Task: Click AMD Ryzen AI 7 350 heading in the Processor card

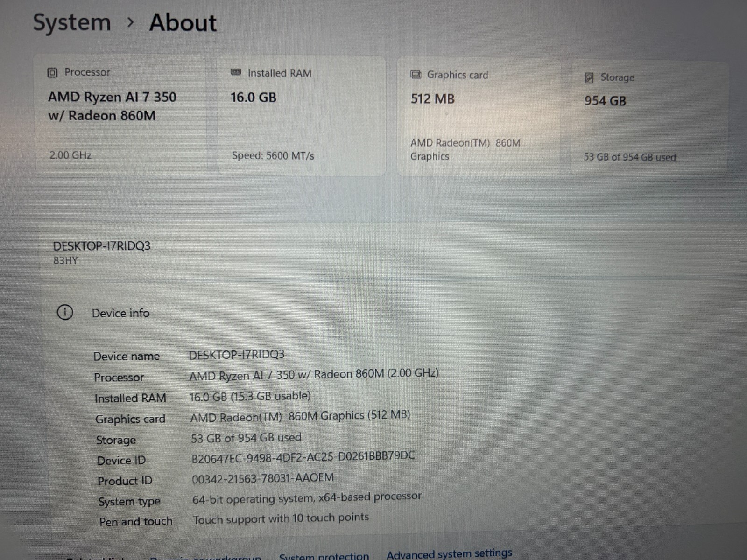Action: pyautogui.click(x=113, y=106)
